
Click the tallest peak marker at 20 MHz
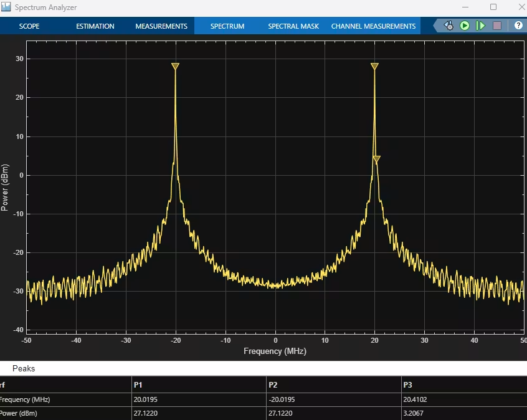pyautogui.click(x=374, y=66)
